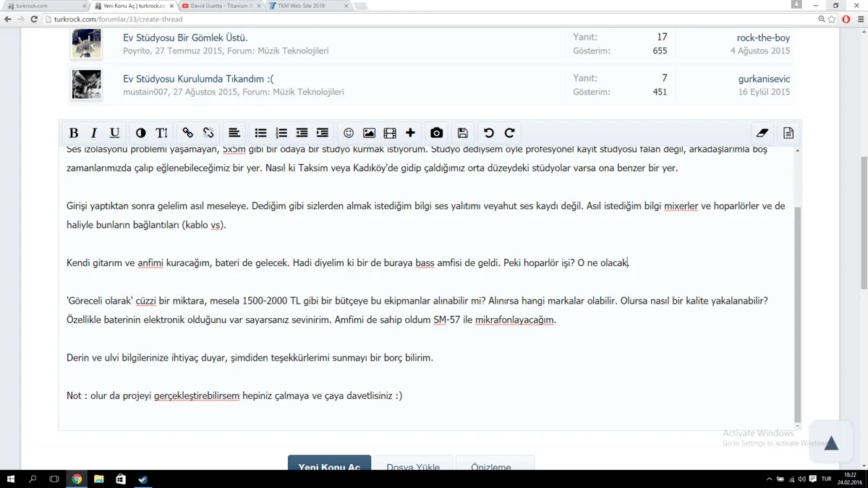
Task: Insert a numbered ordered list
Action: coord(281,133)
